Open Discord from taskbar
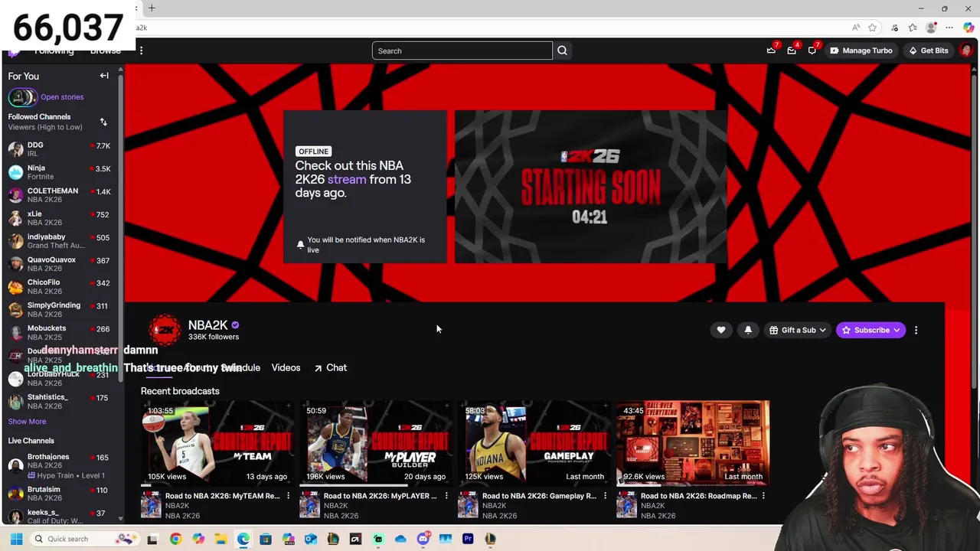The width and height of the screenshot is (980, 551). (x=423, y=539)
